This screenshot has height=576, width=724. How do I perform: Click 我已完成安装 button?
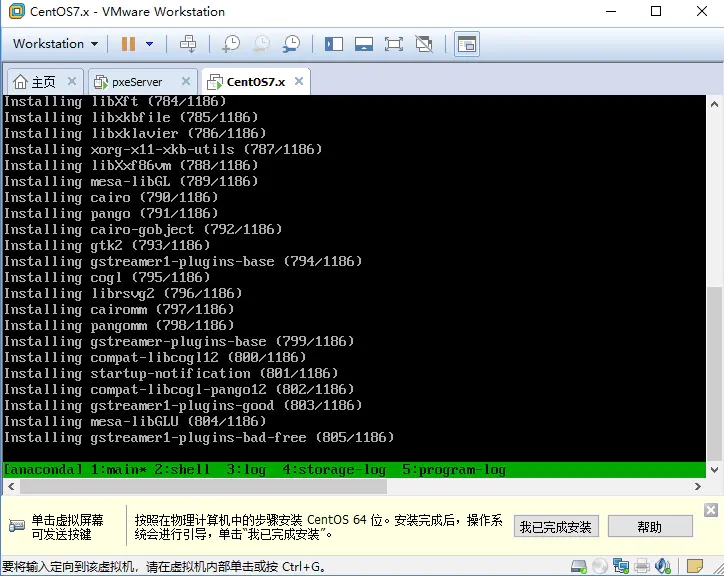pos(556,527)
